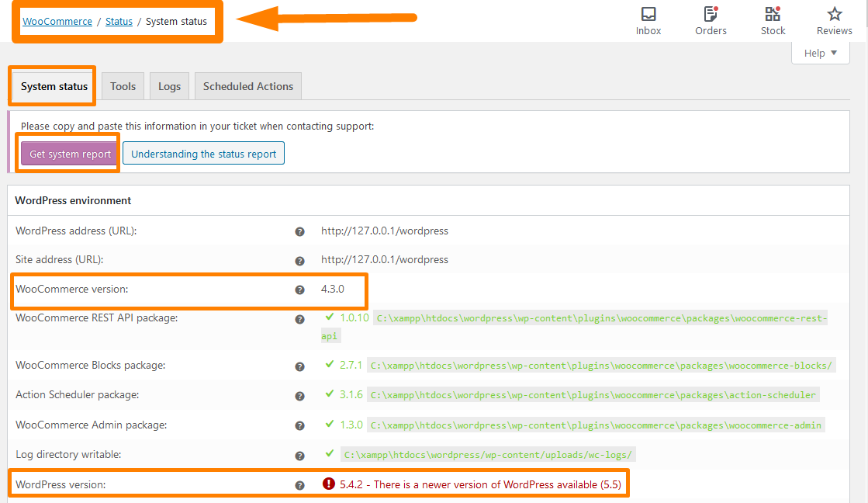Viewport: 868px width, 503px height.
Task: Show help tip for WooCommerce Blocks package
Action: 299,366
